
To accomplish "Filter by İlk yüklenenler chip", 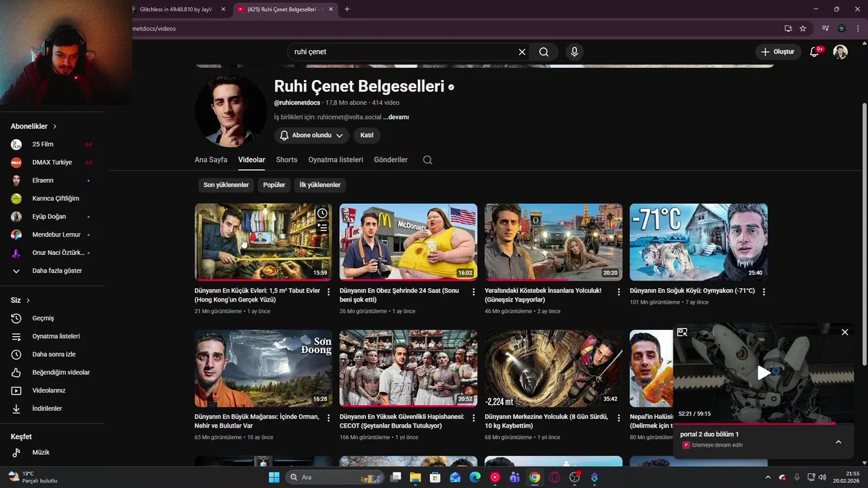I will coord(320,185).
